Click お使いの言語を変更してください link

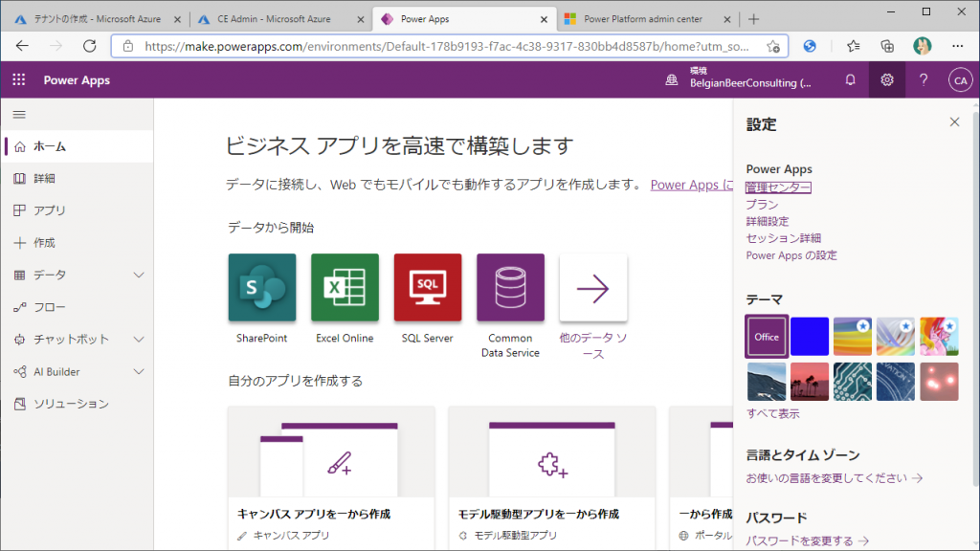tap(834, 478)
